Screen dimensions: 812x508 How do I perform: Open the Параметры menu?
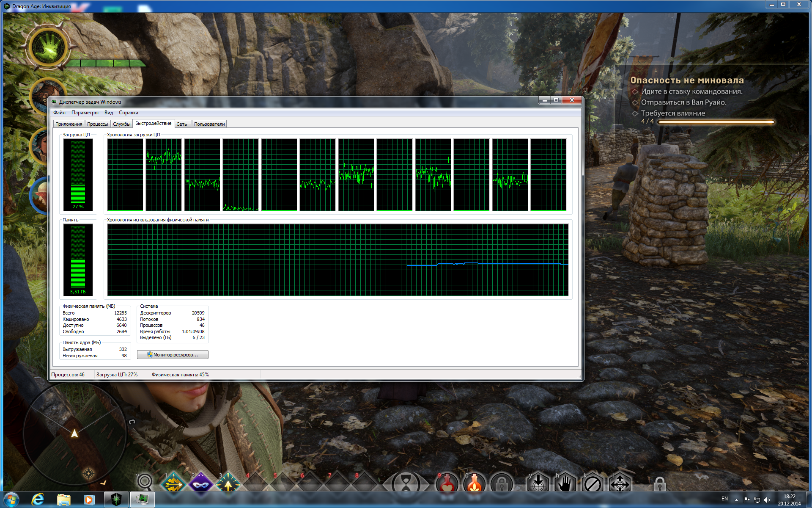click(85, 113)
